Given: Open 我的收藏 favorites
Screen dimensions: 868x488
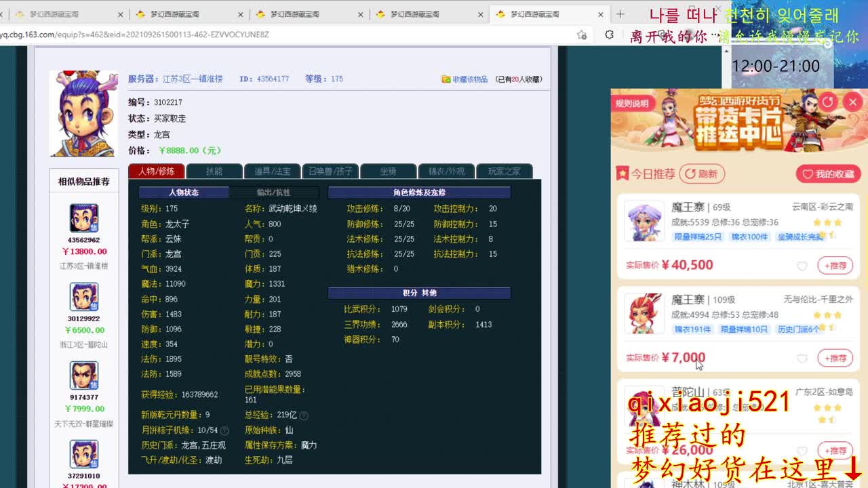Looking at the screenshot, I should tap(827, 174).
